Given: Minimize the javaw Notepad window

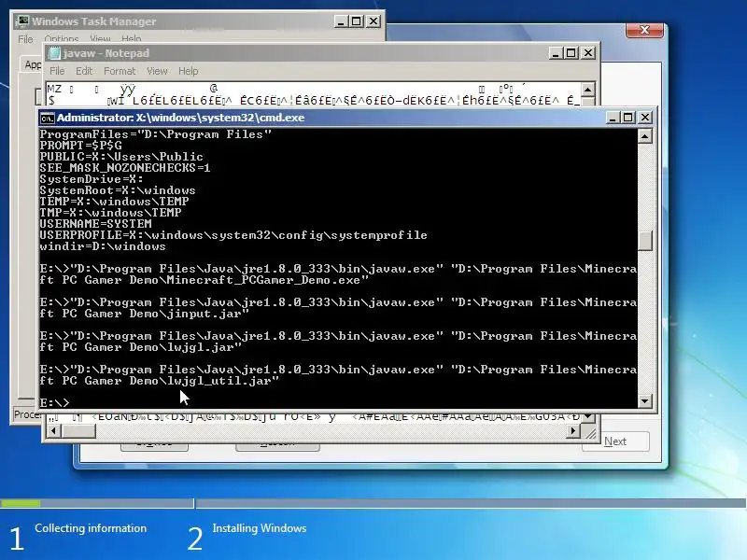Looking at the screenshot, I should pos(555,53).
